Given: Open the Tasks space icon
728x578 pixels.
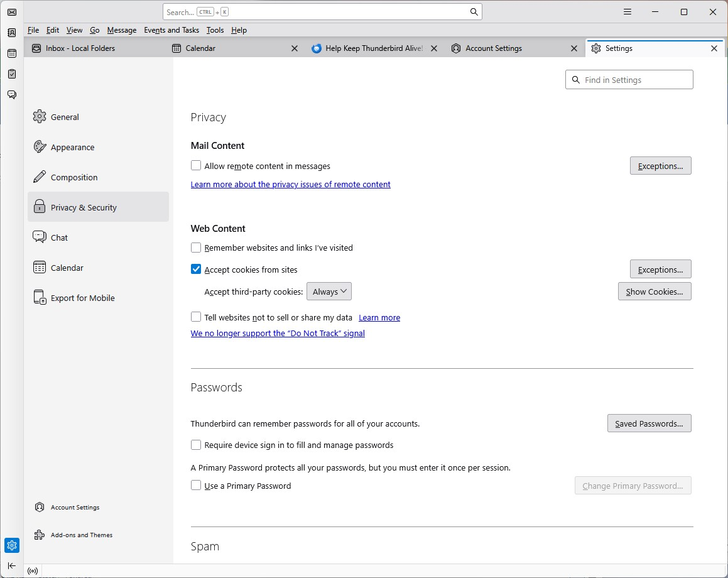Looking at the screenshot, I should [12, 74].
